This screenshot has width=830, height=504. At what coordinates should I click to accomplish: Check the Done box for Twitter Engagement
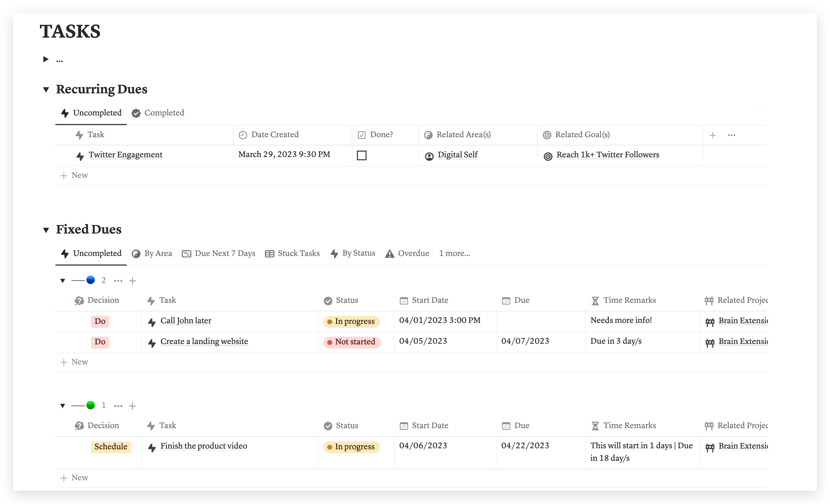362,155
